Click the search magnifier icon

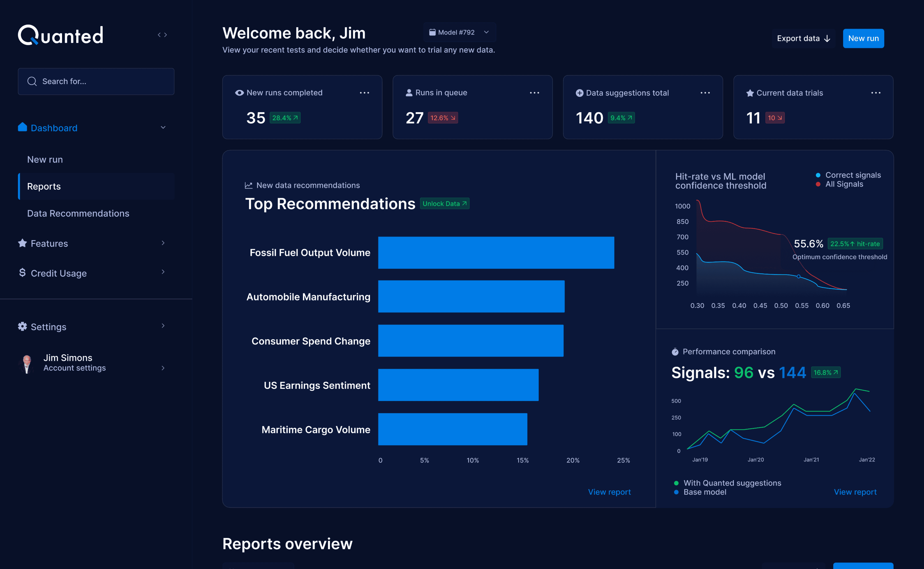pyautogui.click(x=32, y=81)
